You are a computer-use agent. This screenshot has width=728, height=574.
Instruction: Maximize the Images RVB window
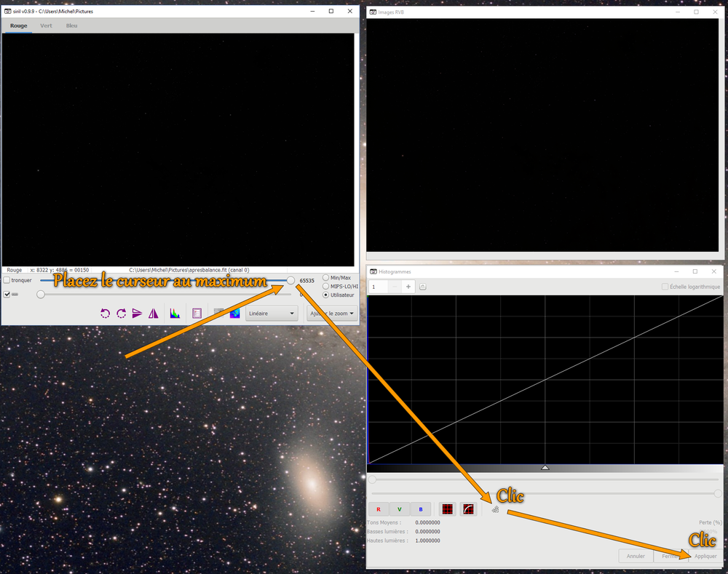pyautogui.click(x=696, y=12)
